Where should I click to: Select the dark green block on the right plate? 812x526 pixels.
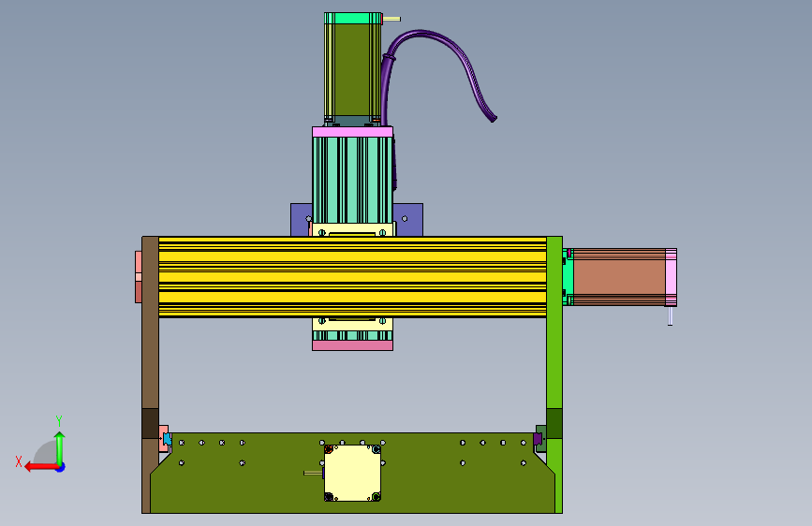pos(554,423)
